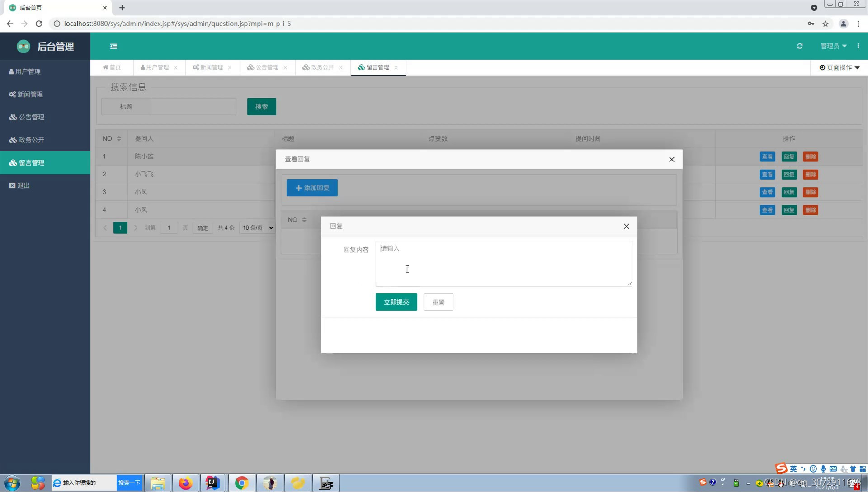The image size is (868, 492).
Task: Switch to the 新闻管理 tab
Action: [208, 67]
